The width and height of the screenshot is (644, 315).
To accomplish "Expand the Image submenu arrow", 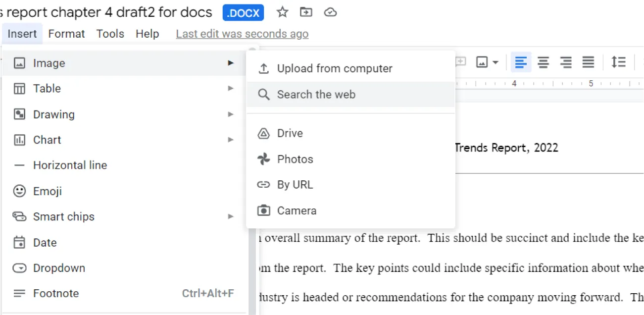I will click(230, 62).
